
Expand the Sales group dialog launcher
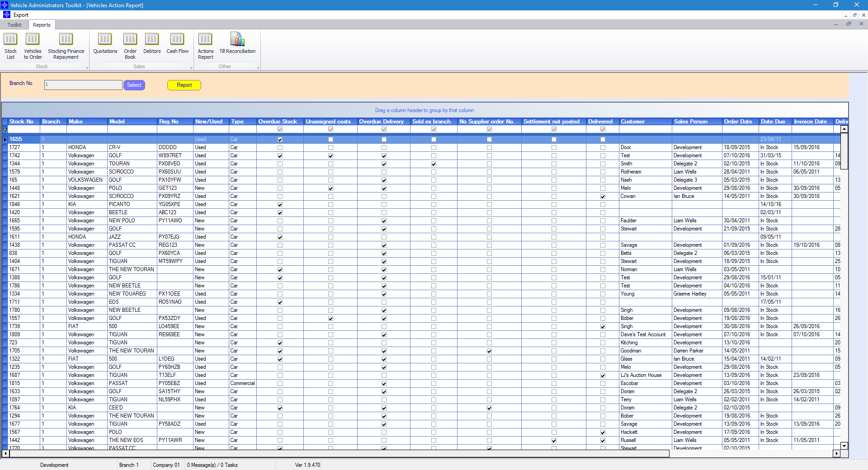point(191,67)
